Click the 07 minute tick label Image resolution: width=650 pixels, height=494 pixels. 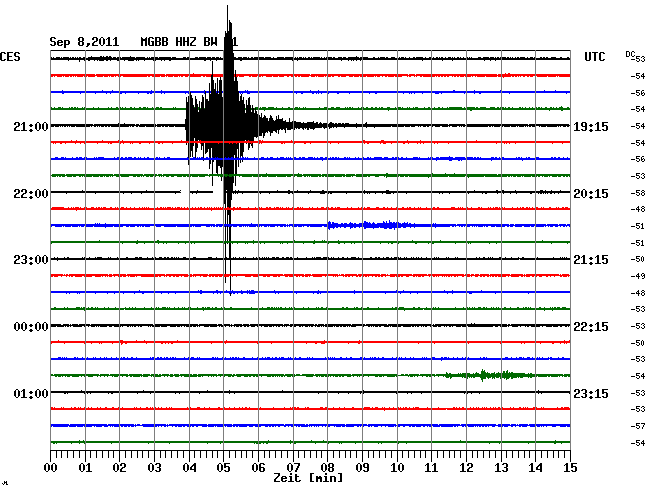pos(293,468)
